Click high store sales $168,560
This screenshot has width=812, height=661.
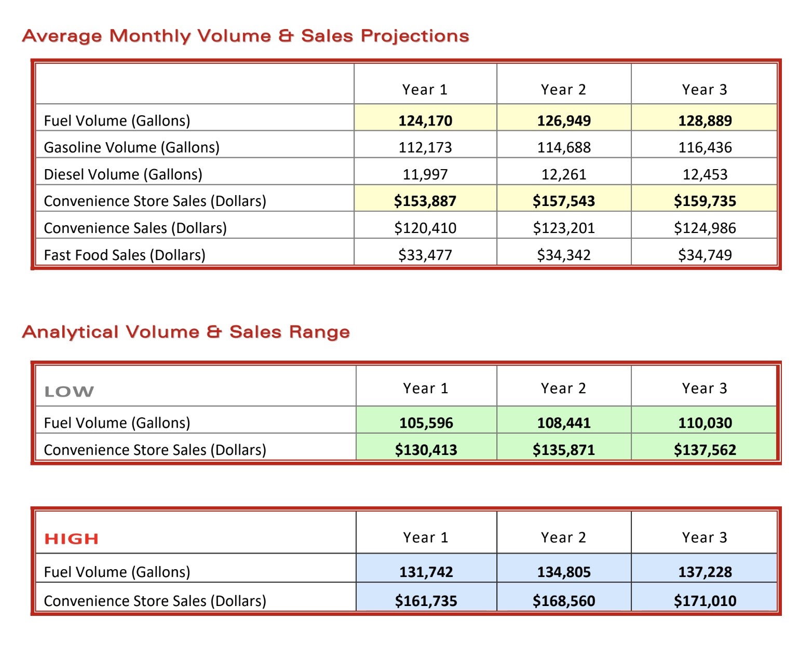[564, 601]
